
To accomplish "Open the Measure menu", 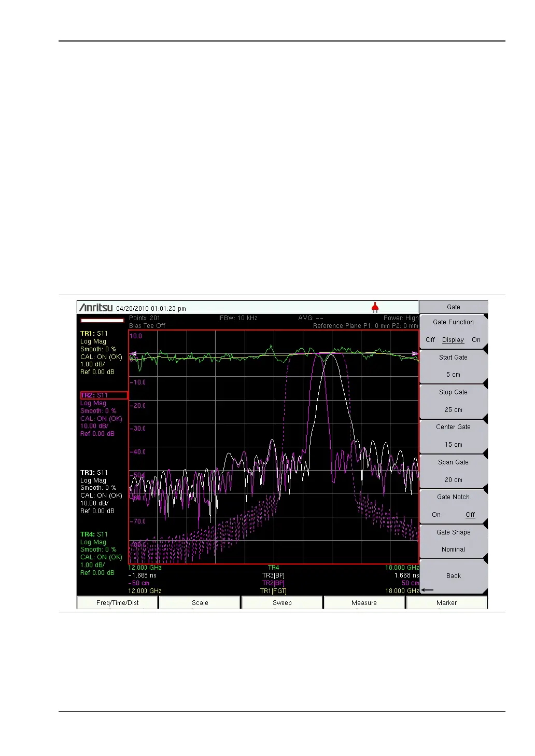I will (x=364, y=602).
